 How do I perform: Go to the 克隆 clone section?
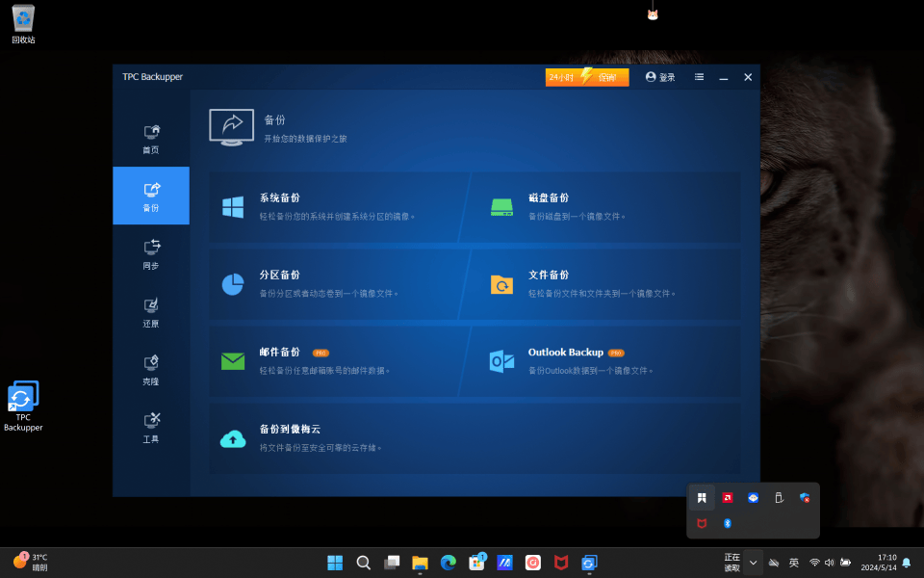pyautogui.click(x=151, y=369)
